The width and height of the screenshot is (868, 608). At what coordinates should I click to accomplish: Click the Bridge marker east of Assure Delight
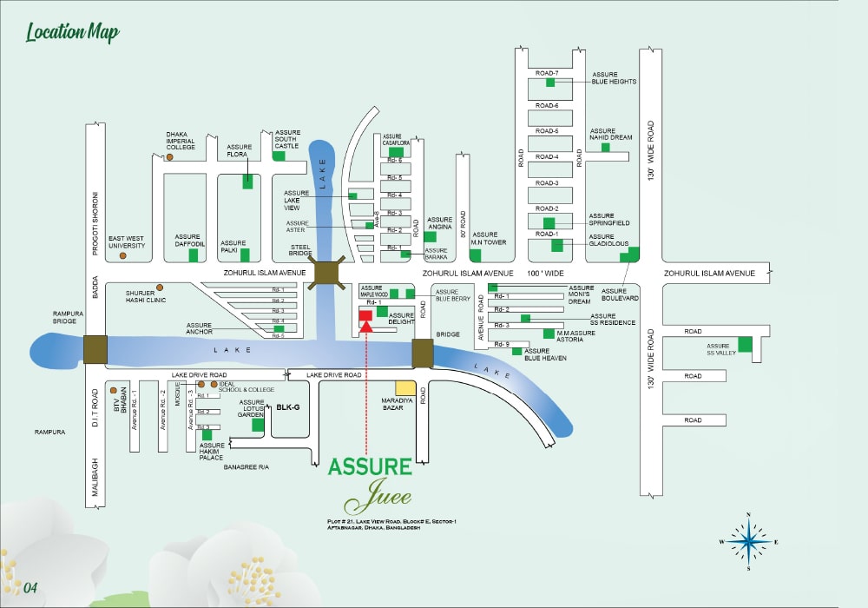[423, 354]
